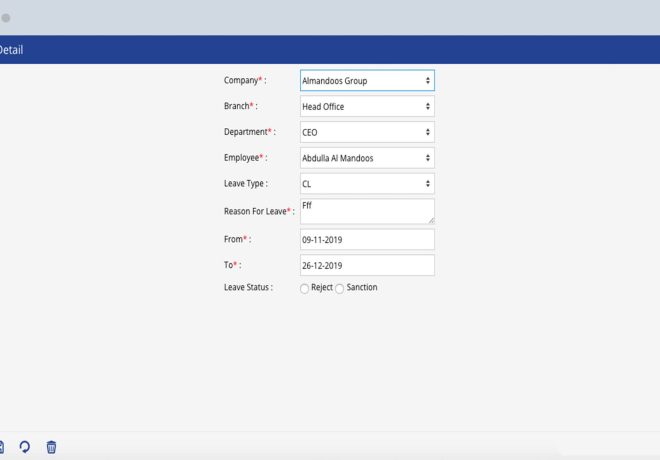
Task: Click the trash delete icon
Action: (x=51, y=447)
